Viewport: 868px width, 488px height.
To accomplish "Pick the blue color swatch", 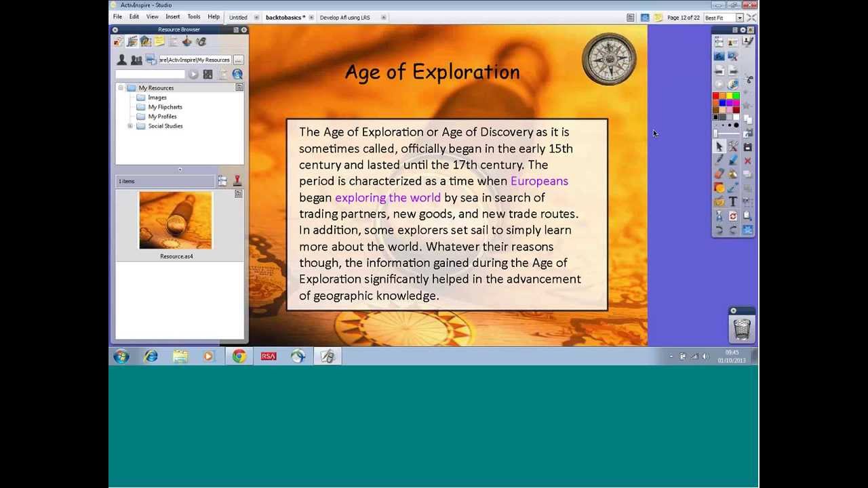I will (722, 102).
